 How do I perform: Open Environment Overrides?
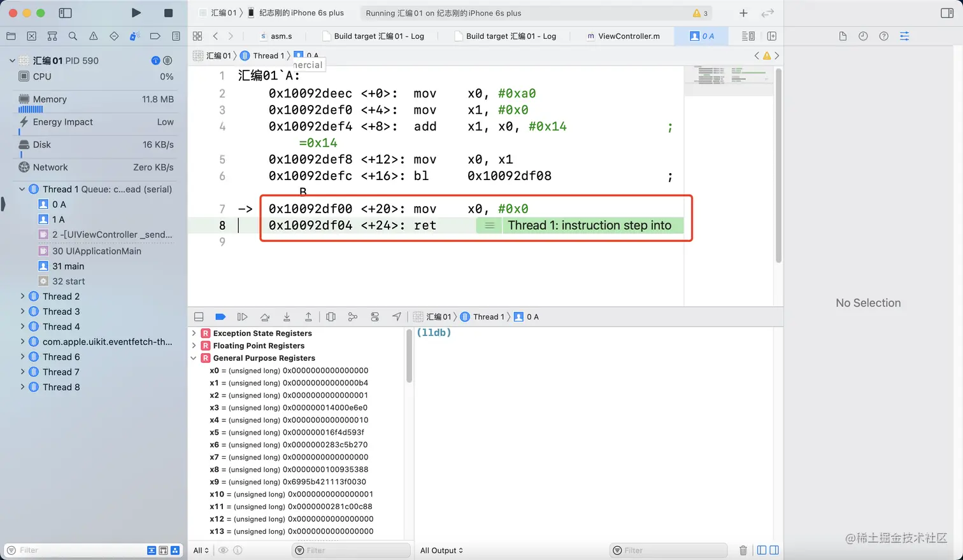point(374,317)
